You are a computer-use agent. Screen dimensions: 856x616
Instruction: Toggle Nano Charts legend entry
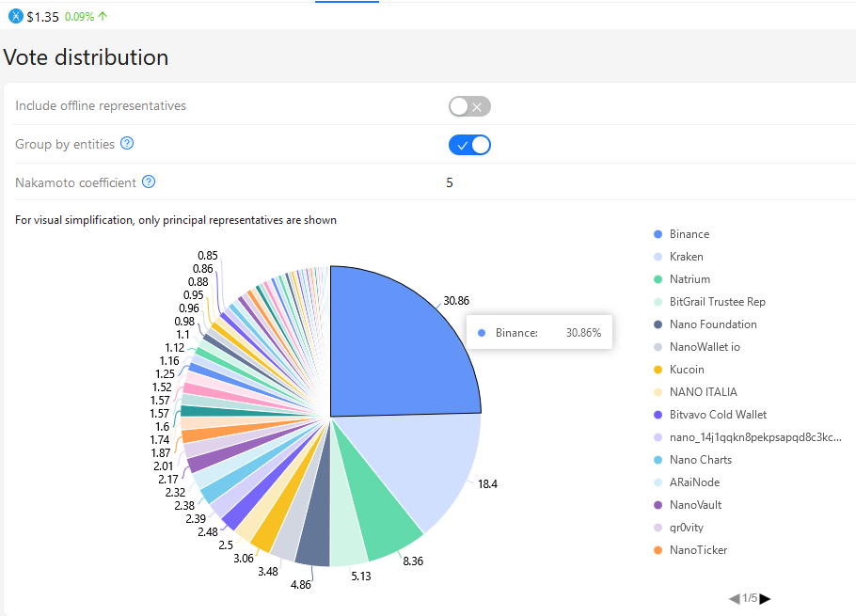click(x=692, y=460)
